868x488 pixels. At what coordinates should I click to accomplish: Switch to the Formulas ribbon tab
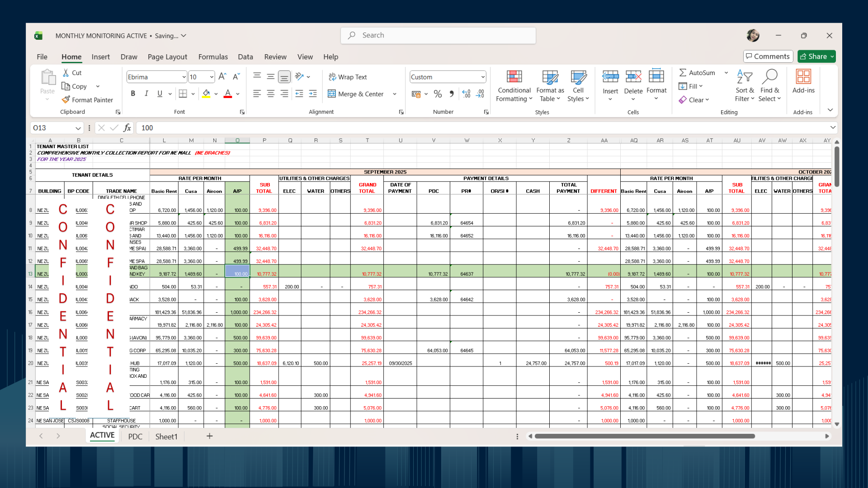[x=212, y=57]
